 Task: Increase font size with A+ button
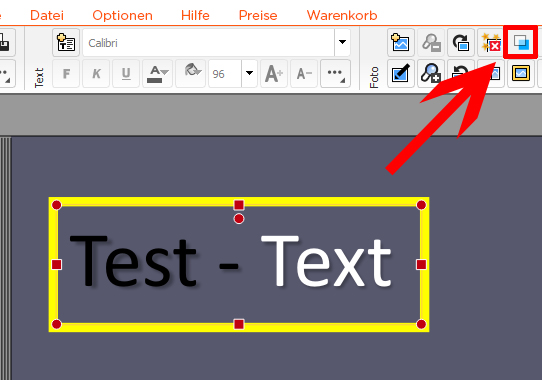274,73
